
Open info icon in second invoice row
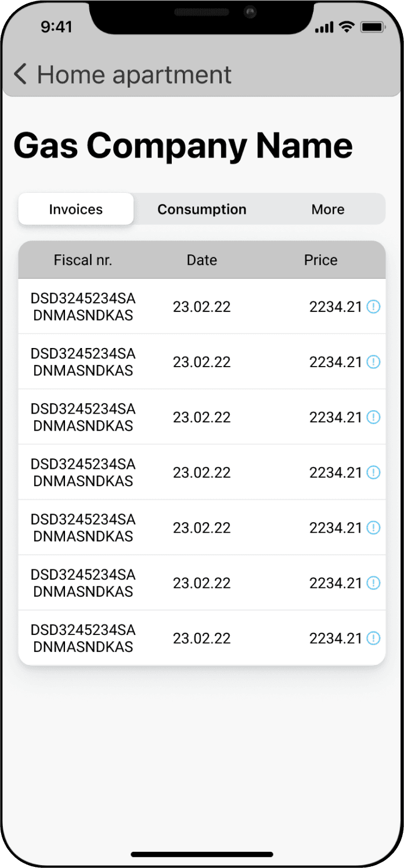click(374, 362)
